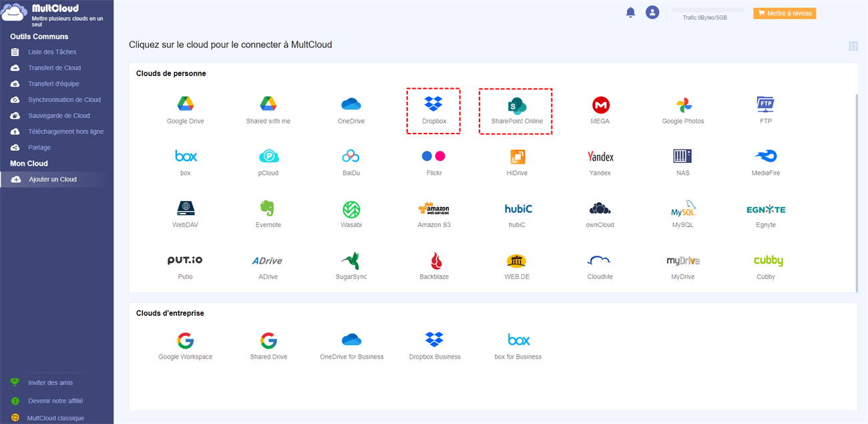Add Google Workspace enterprise cloud
This screenshot has height=424, width=868.
[185, 347]
